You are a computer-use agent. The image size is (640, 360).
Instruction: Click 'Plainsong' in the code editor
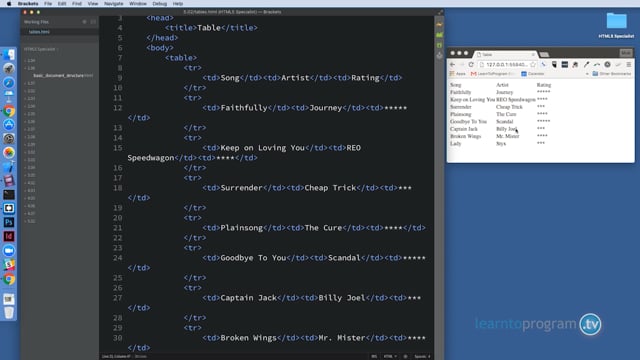(242, 228)
